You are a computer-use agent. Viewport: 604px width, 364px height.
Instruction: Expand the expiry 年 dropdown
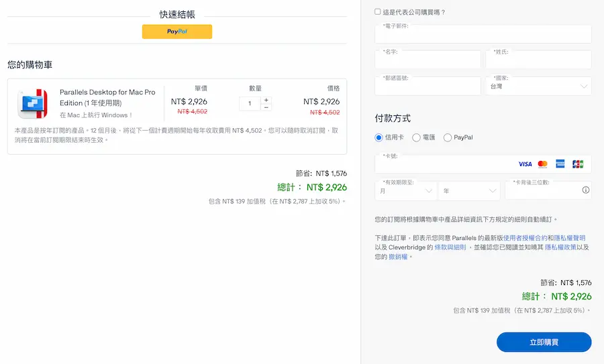click(468, 191)
